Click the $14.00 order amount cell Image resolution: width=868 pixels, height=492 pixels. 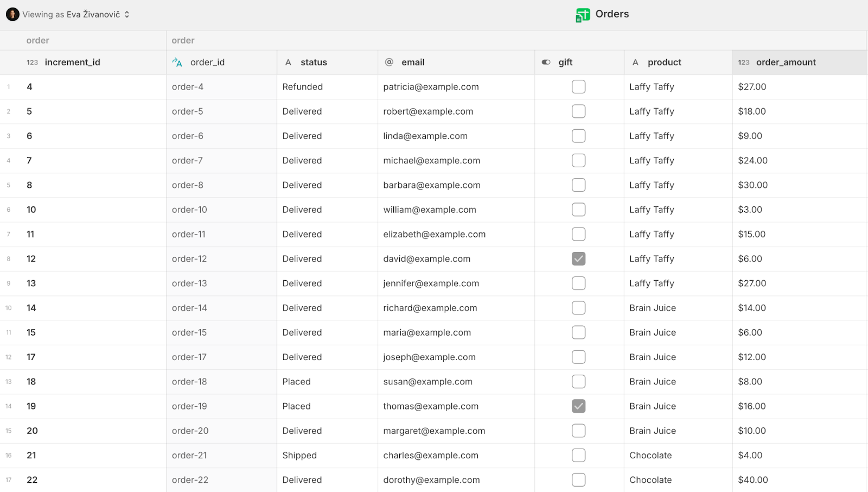(x=800, y=308)
